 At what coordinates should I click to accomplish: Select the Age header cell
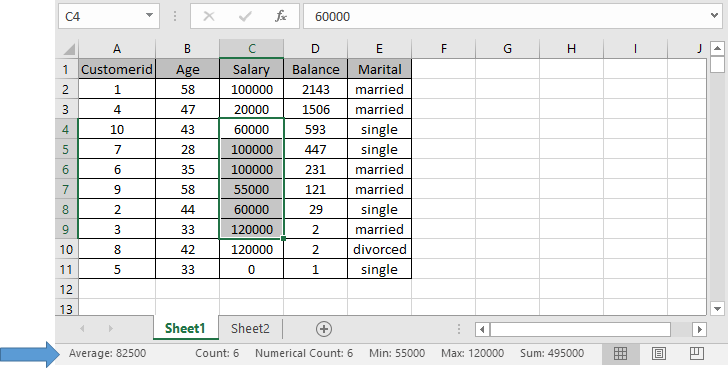pos(187,69)
